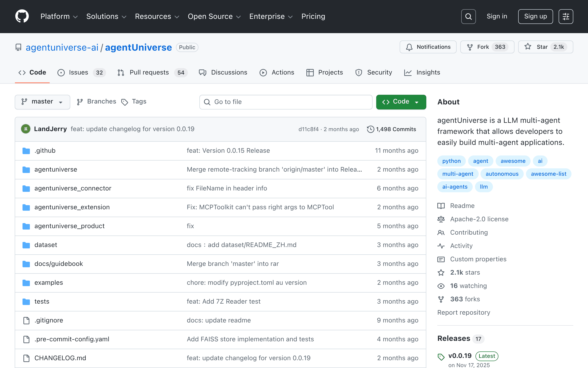
Task: Open the d11c8f4 commit hash link
Action: point(308,129)
